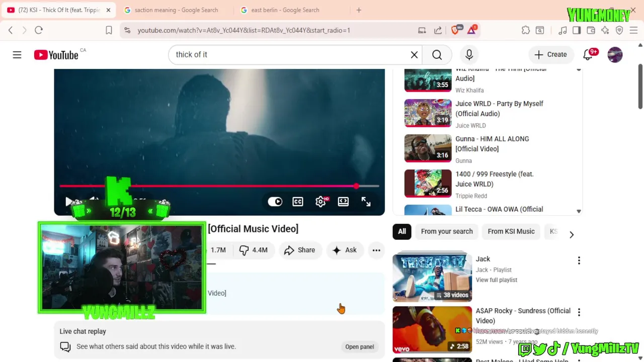Click Open panel for live chat

pos(360,346)
